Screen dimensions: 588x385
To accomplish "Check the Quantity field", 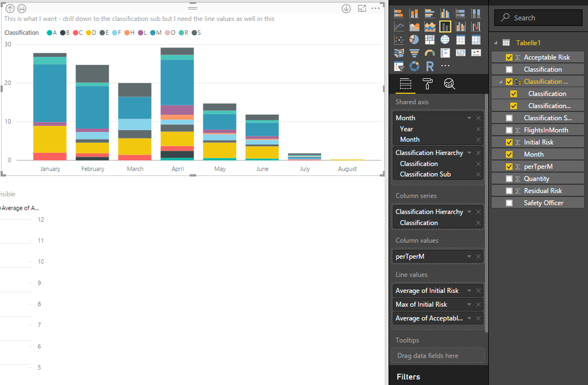I will pos(509,179).
